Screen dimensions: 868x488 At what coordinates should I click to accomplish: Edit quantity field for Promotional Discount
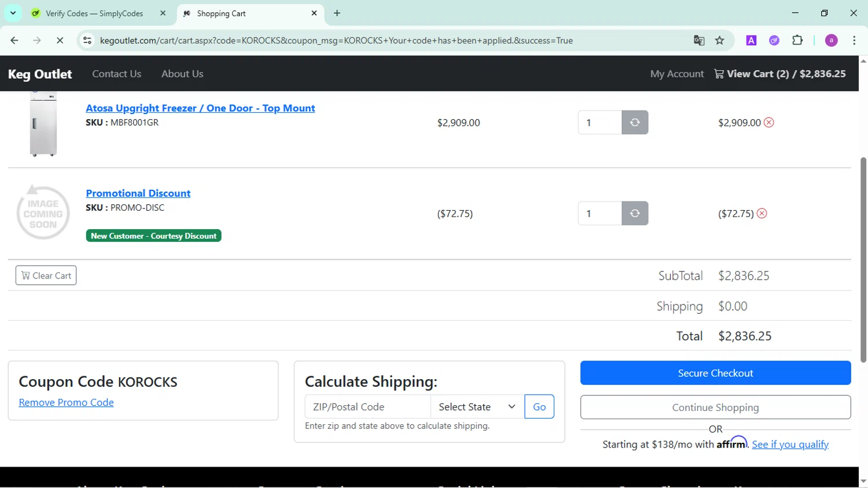pos(599,213)
